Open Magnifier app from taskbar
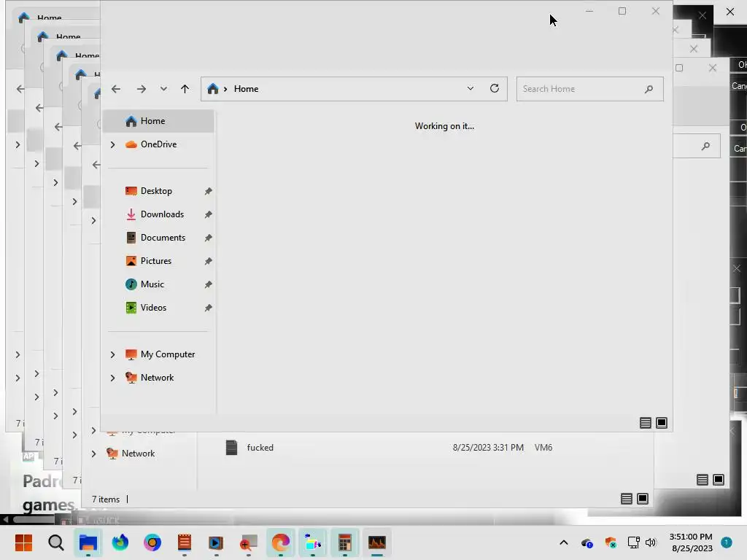The height and width of the screenshot is (560, 747). 248,542
